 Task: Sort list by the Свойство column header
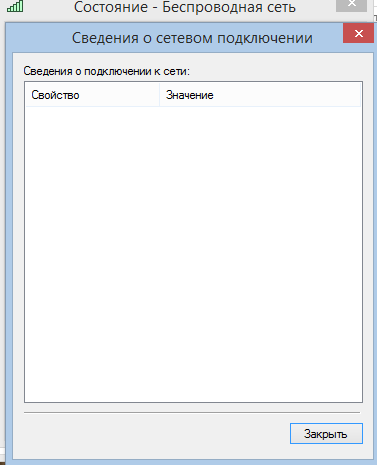click(92, 95)
